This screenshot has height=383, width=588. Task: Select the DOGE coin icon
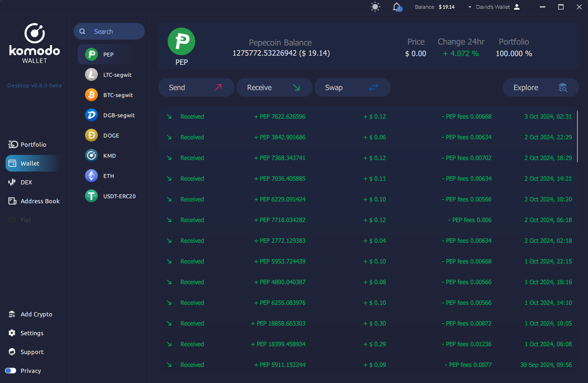click(x=91, y=136)
